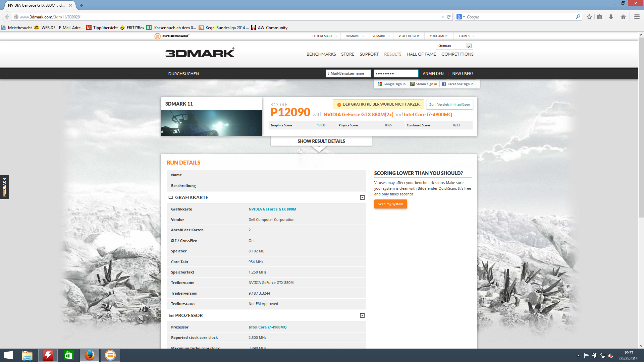This screenshot has height=362, width=644.
Task: Click the search magnifier icon
Action: tap(578, 17)
